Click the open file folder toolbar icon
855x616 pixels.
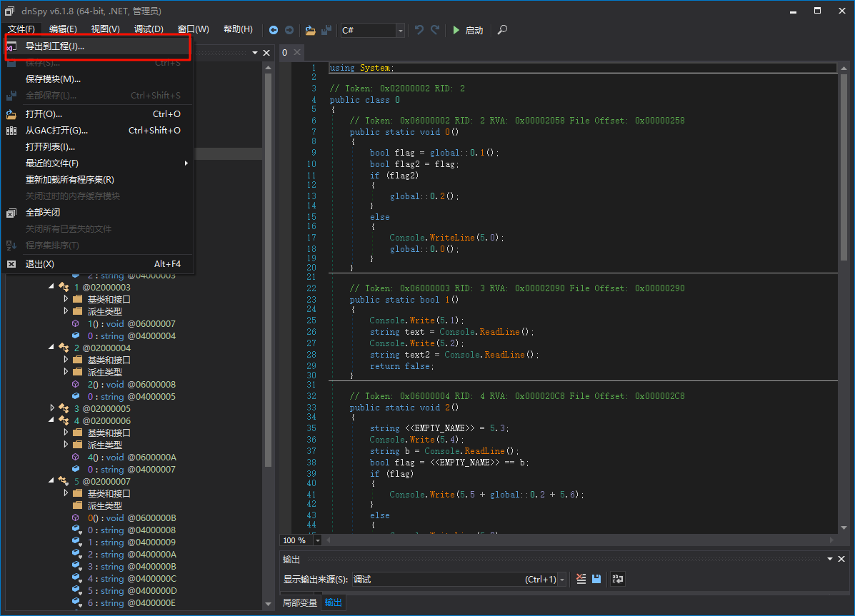pyautogui.click(x=310, y=30)
